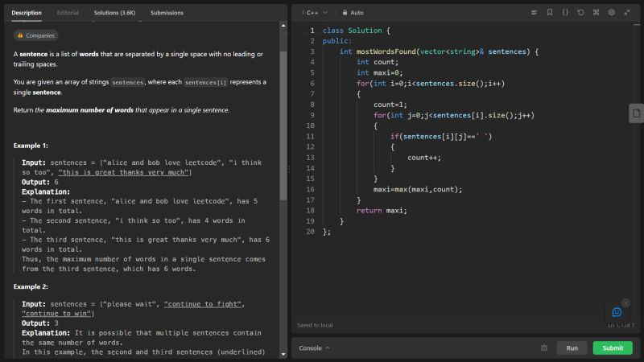The width and height of the screenshot is (644, 362).
Task: Switch to the Submissions tab
Action: [x=167, y=13]
